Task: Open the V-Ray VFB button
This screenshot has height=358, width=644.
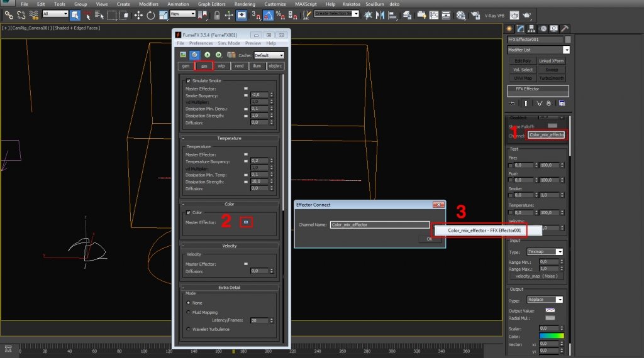Action: point(494,16)
